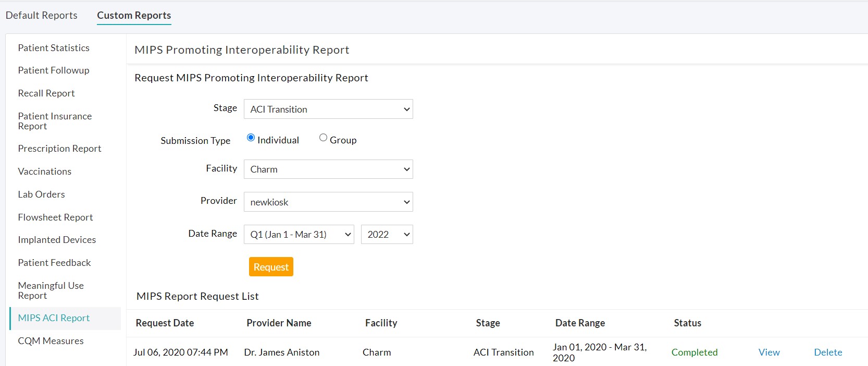Open the Vaccinations report
The image size is (868, 366).
45,172
